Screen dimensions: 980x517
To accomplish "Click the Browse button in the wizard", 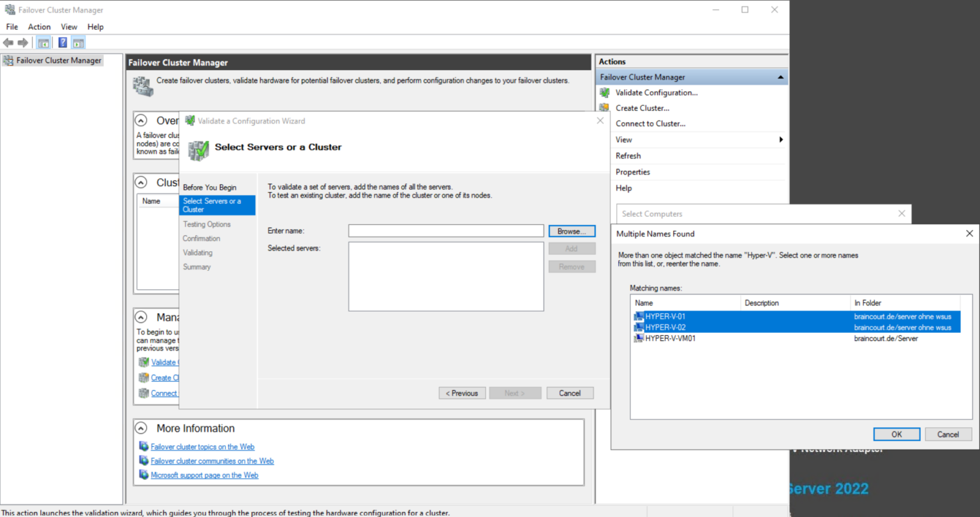I will (571, 231).
